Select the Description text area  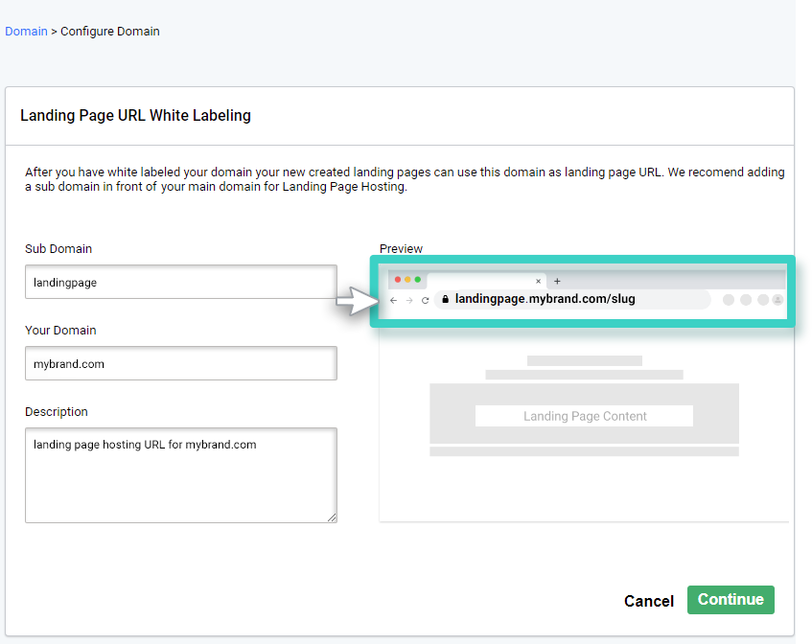click(180, 474)
